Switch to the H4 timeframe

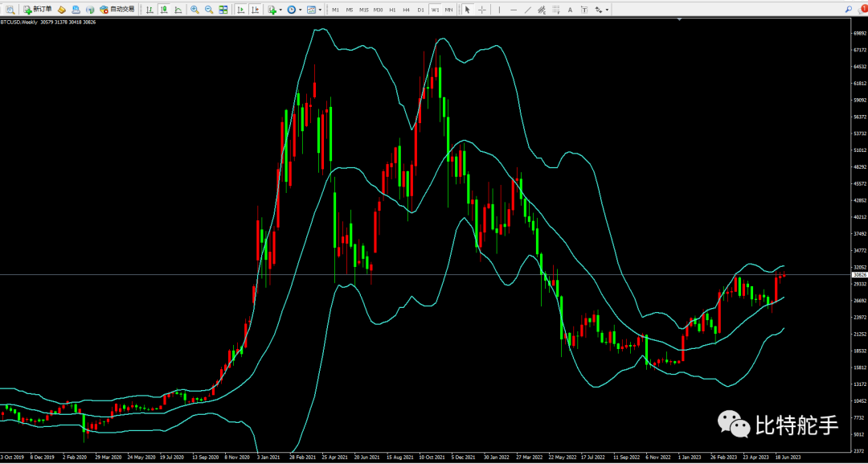[406, 10]
